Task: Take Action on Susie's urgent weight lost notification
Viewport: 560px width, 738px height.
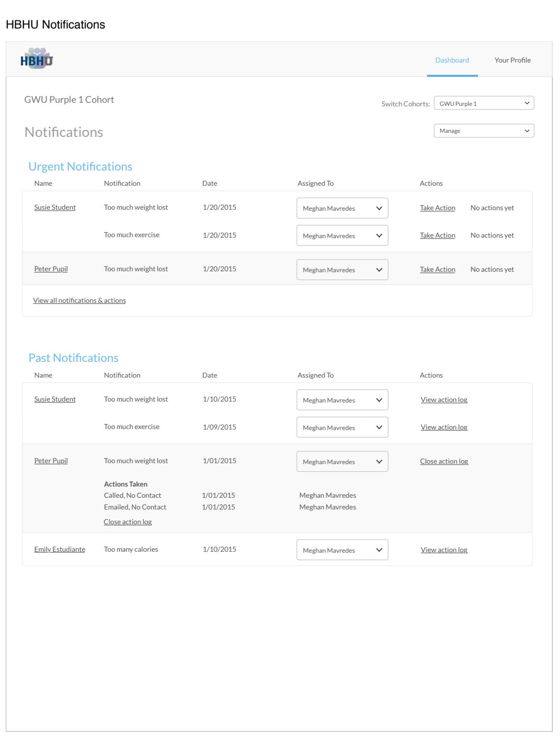Action: 437,208
